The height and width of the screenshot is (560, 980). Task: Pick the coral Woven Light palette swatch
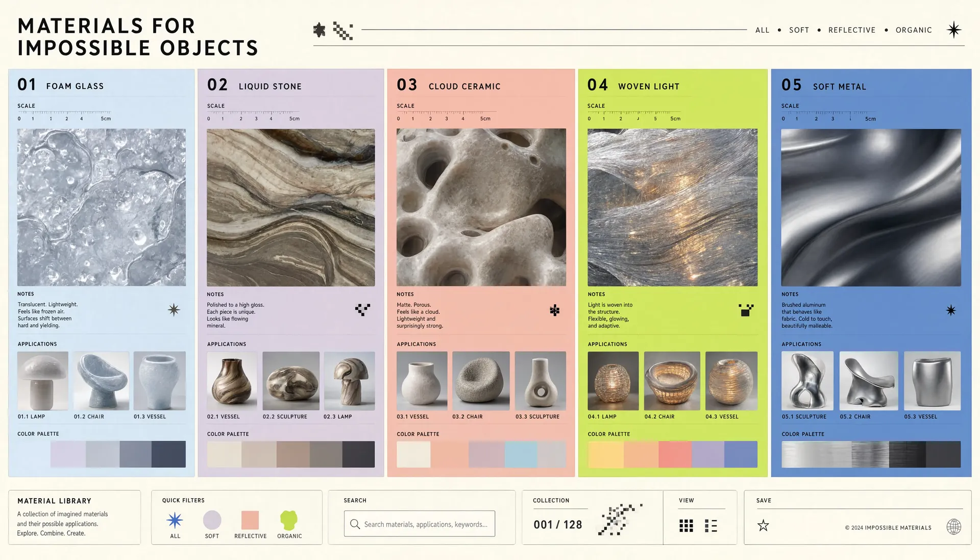[675, 454]
